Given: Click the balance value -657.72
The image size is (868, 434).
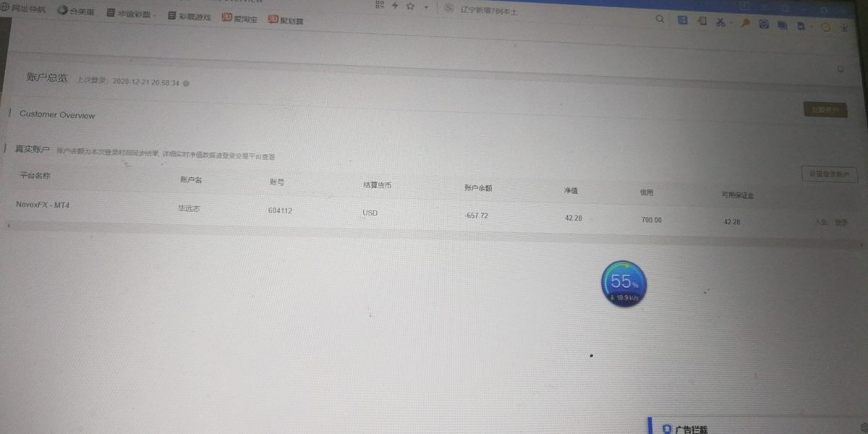Looking at the screenshot, I should (x=477, y=216).
